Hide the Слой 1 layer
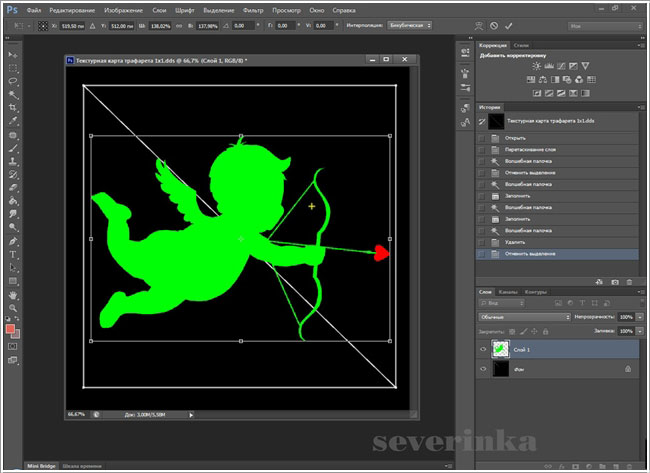Viewport: 650px width, 473px height. [484, 350]
